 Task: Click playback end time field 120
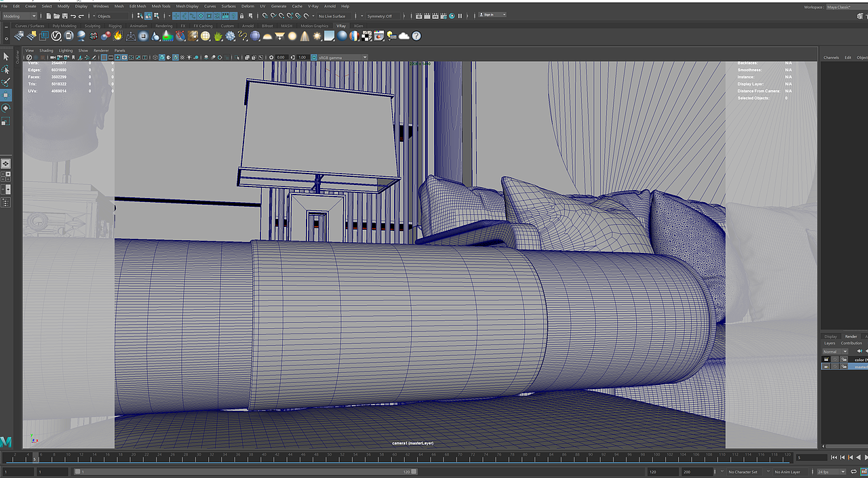click(x=663, y=472)
